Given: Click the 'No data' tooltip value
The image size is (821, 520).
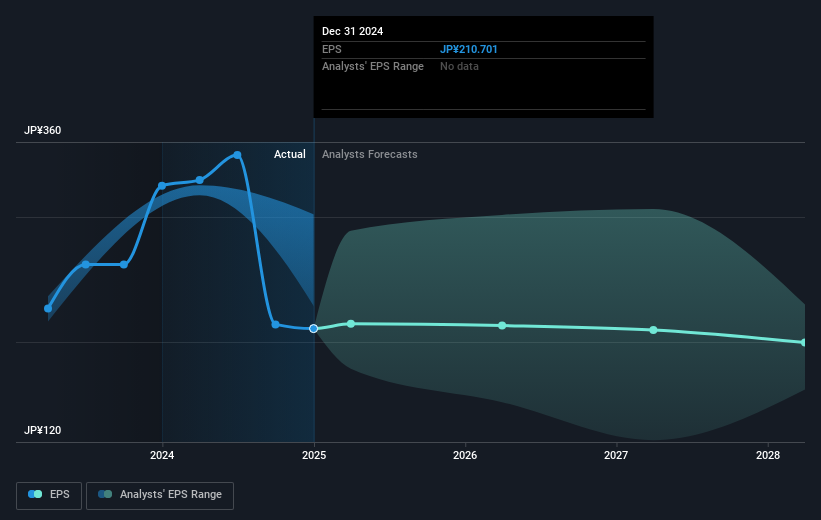Looking at the screenshot, I should tap(459, 67).
